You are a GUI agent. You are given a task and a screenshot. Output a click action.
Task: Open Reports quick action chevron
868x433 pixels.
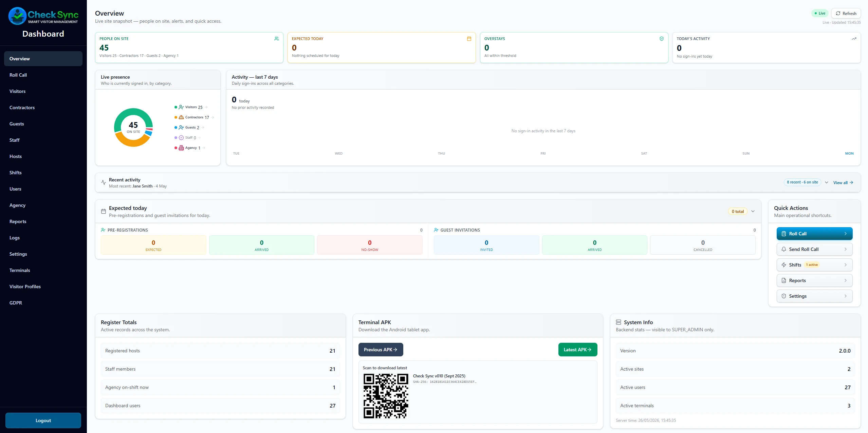pos(846,280)
